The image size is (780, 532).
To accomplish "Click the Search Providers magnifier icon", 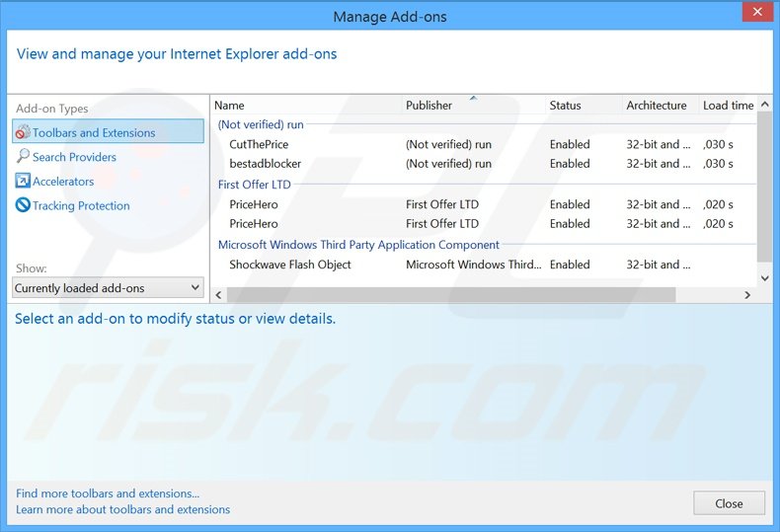I will (x=23, y=156).
